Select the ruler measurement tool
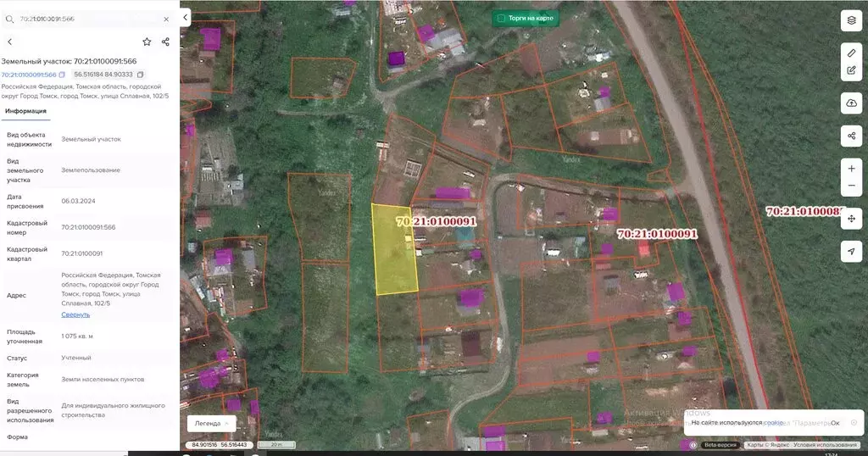Screen dimensions: 868x456 click(x=851, y=53)
